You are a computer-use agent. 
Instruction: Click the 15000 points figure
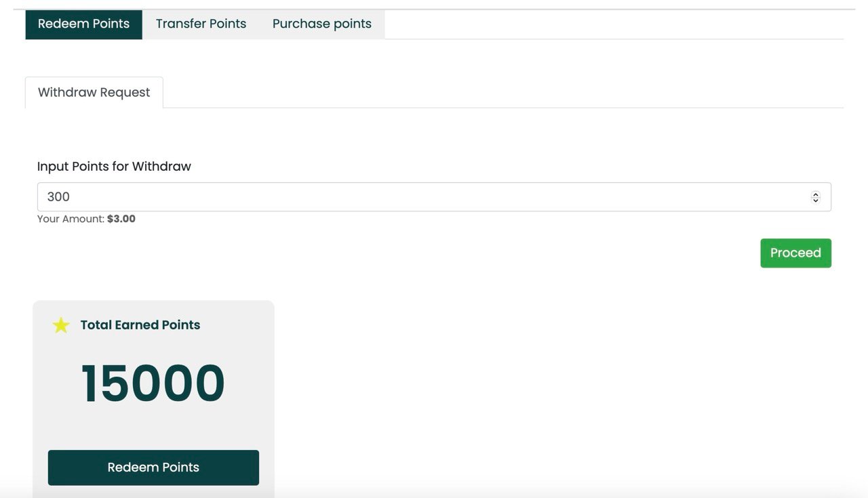(153, 383)
